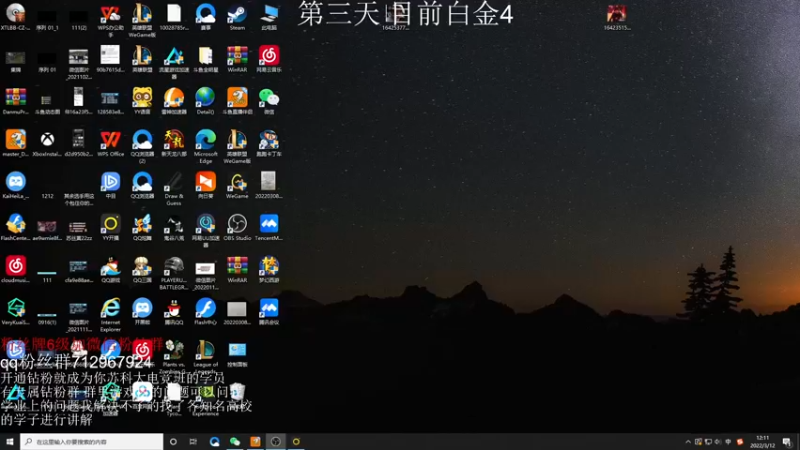Select the XTLBB-CZ disc installer icon
The width and height of the screenshot is (800, 450).
(16, 16)
